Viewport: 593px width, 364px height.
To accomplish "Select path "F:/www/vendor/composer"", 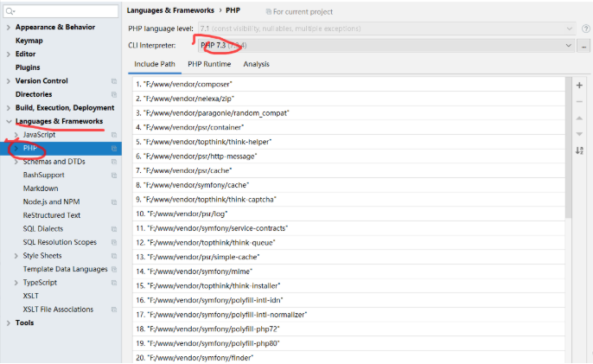I will [348, 85].
